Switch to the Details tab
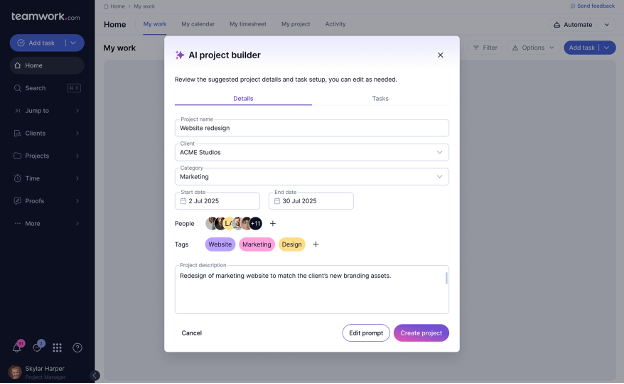 [x=243, y=98]
